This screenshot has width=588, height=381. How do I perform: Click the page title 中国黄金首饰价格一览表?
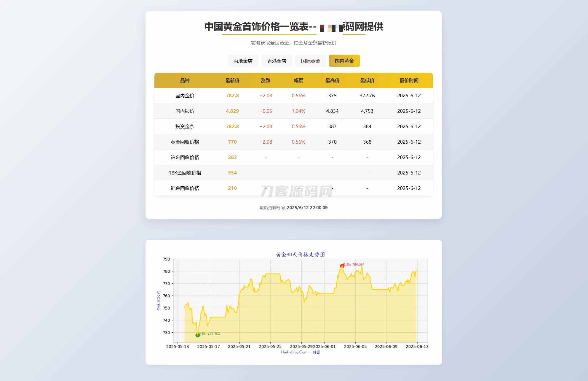pyautogui.click(x=257, y=27)
